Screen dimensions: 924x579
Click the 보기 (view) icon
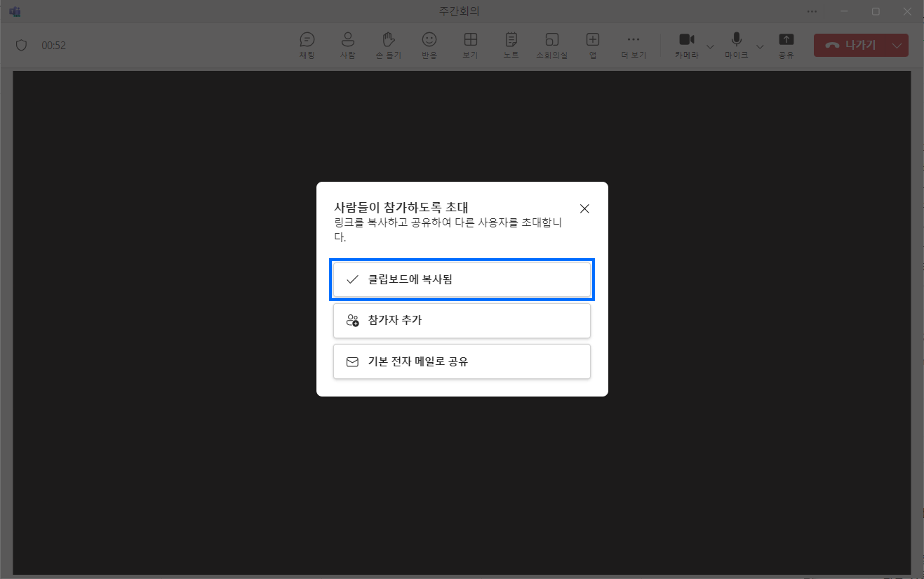coord(470,45)
